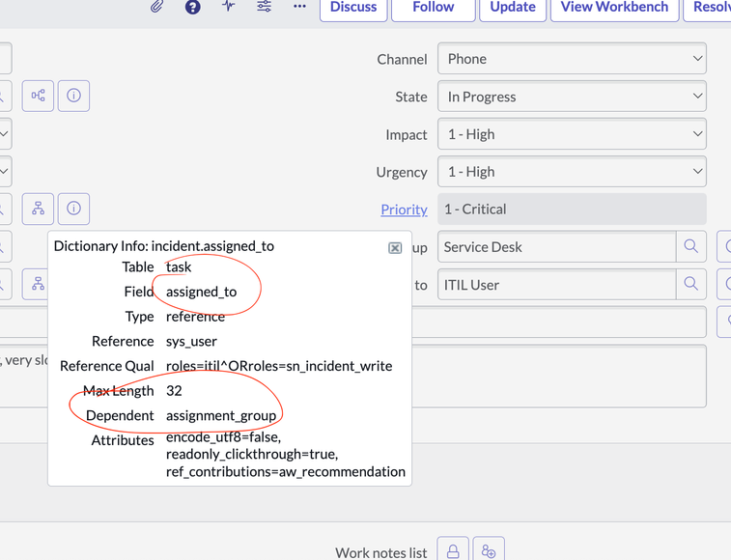
Task: Click the Priority label link
Action: (x=404, y=210)
